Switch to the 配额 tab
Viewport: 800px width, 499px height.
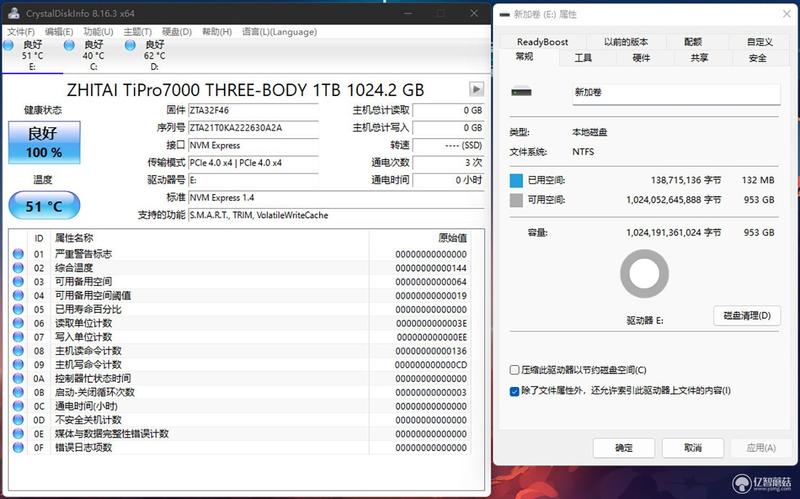pyautogui.click(x=693, y=42)
